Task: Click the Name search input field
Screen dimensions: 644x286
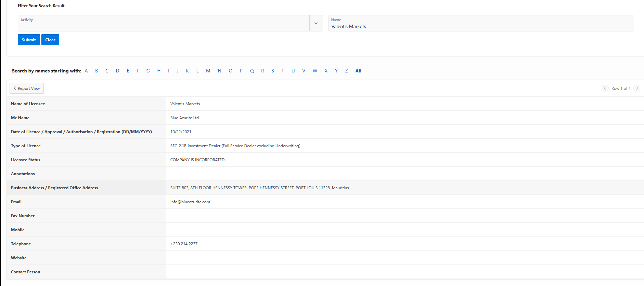Action: click(480, 26)
